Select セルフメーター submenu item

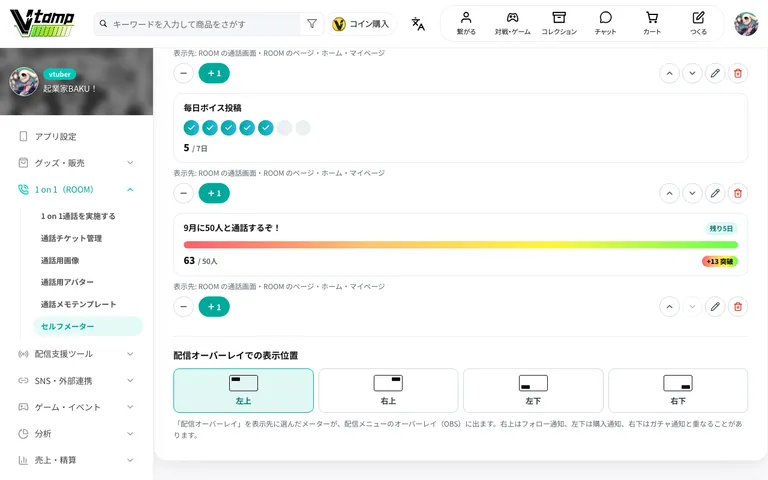88,326
